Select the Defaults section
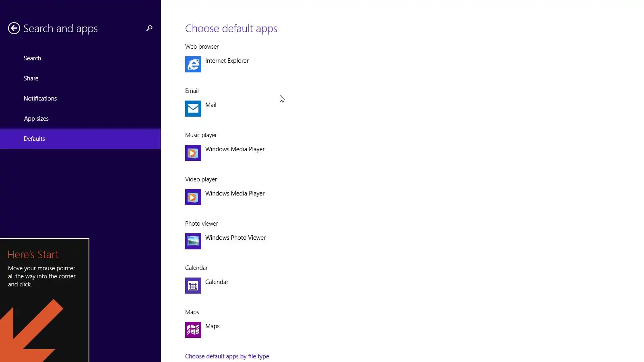Screen dimensions: 644x362 pyautogui.click(x=80, y=139)
